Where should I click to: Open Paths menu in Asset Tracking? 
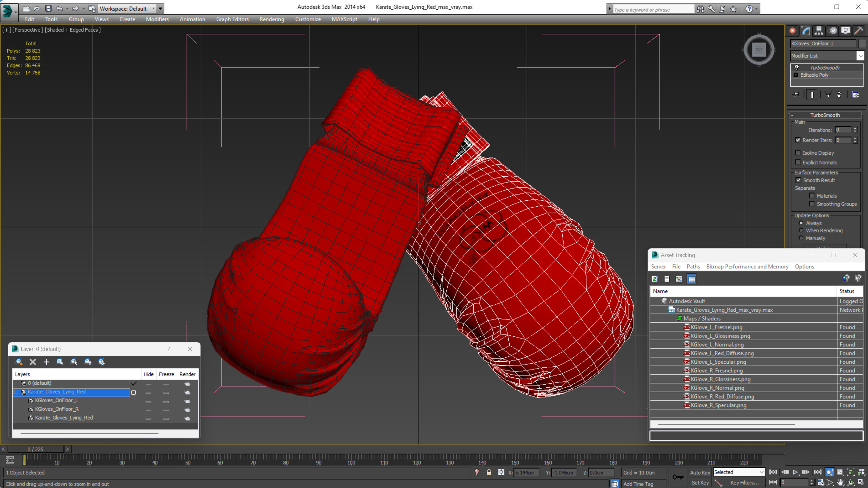pos(693,266)
